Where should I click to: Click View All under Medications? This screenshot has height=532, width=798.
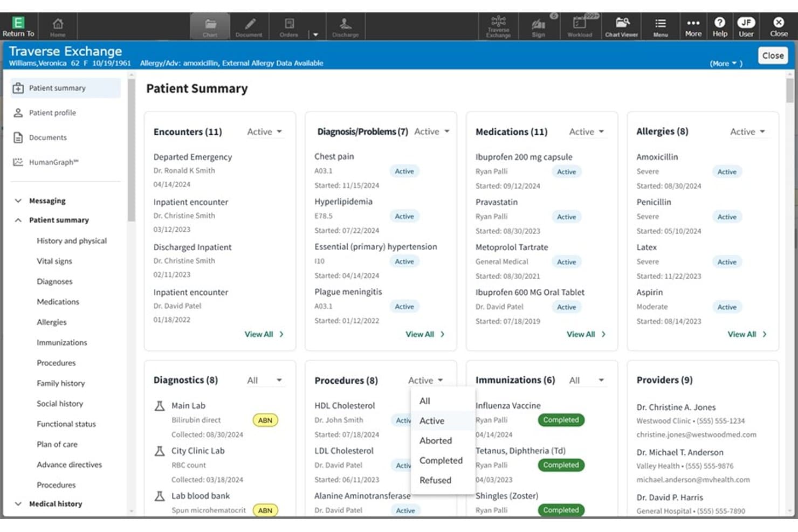point(586,334)
